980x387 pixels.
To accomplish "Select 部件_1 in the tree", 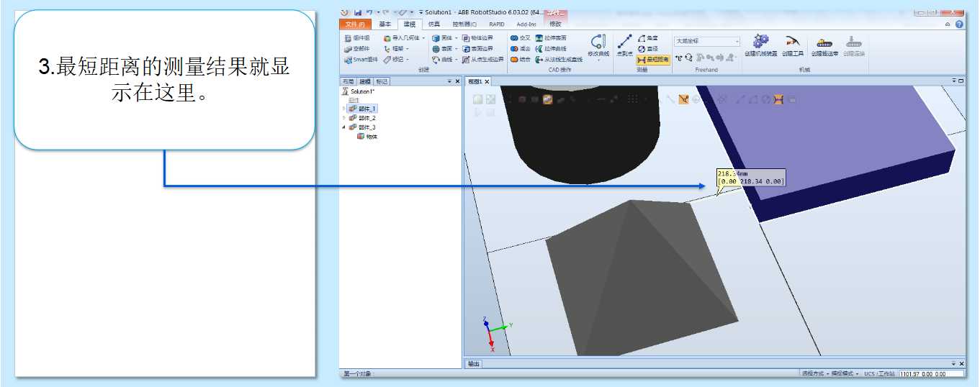I will point(363,109).
